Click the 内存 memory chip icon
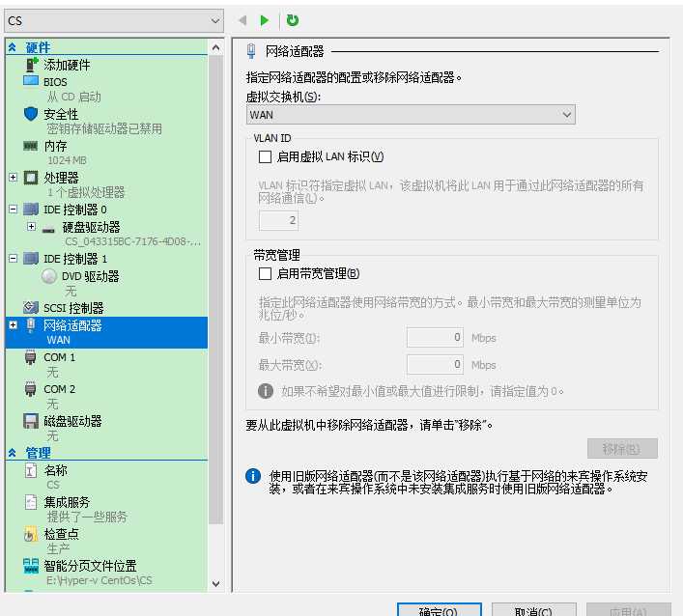Image resolution: width=683 pixels, height=616 pixels. click(x=31, y=146)
